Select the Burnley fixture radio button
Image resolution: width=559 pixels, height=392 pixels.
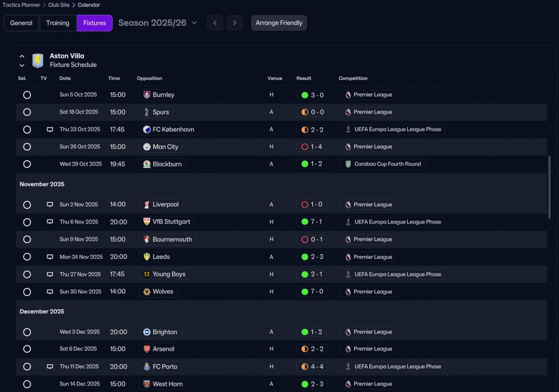[27, 95]
